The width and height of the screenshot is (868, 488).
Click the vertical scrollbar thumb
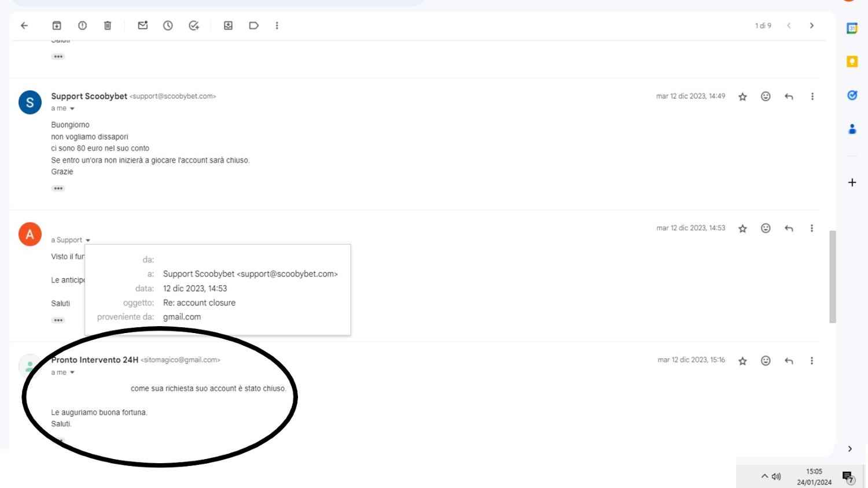pos(832,276)
